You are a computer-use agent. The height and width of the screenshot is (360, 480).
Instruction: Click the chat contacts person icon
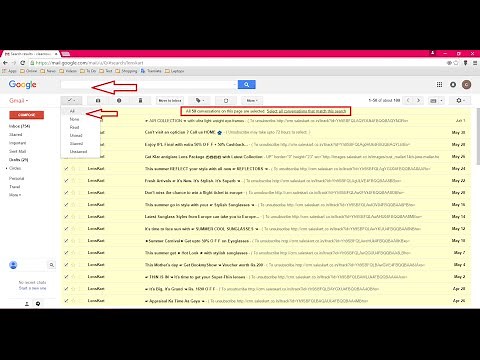tap(27, 304)
